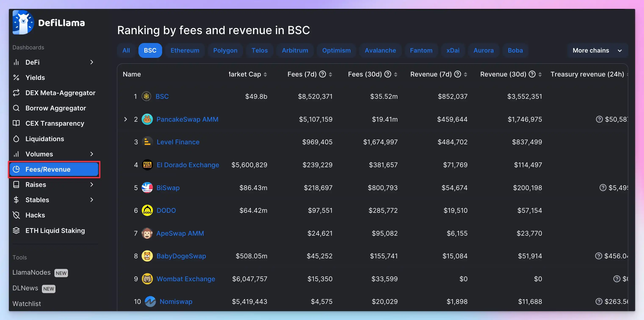644x320 pixels.
Task: Click the CEX Transparency book icon
Action: (16, 123)
